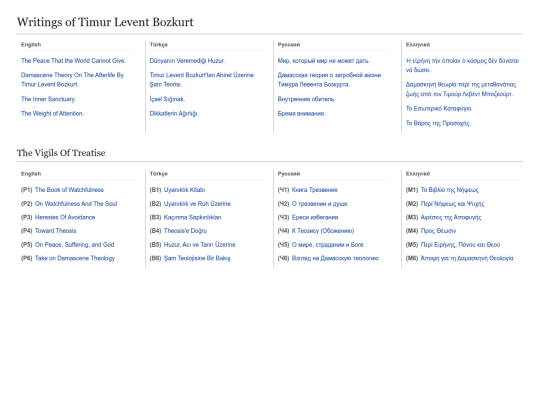
Task: Open B3 'Kaçınma Sapkınlıkları'
Action: coord(193,217)
